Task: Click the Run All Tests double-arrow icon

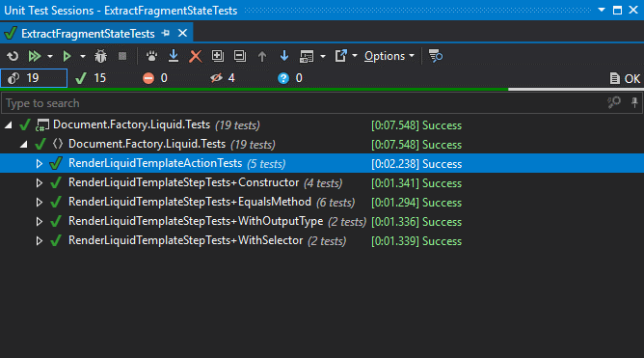Action: 35,56
